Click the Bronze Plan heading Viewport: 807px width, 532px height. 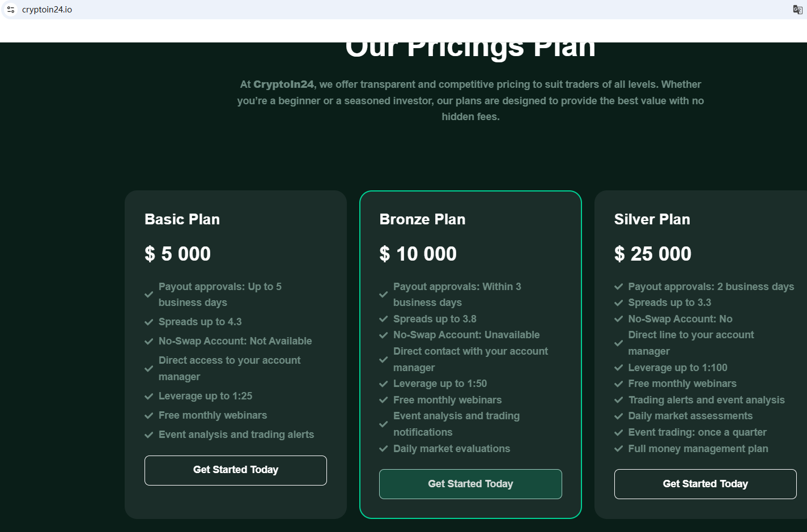tap(422, 219)
